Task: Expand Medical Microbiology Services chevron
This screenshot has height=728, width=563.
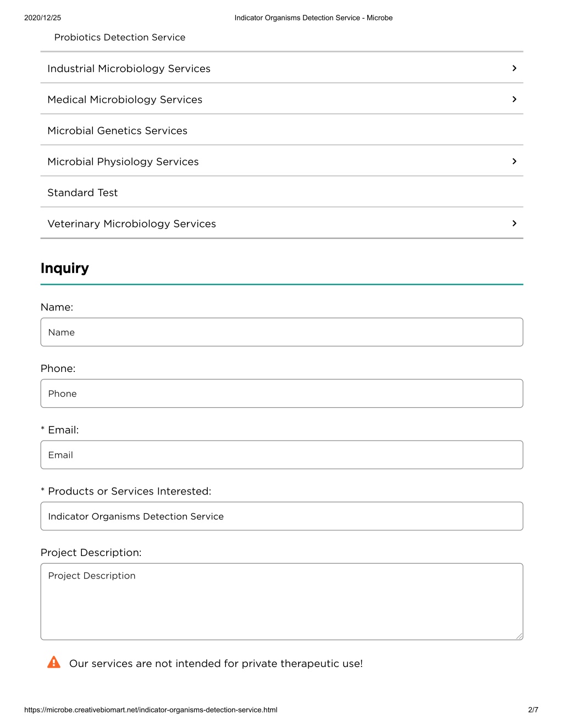Action: 514,99
